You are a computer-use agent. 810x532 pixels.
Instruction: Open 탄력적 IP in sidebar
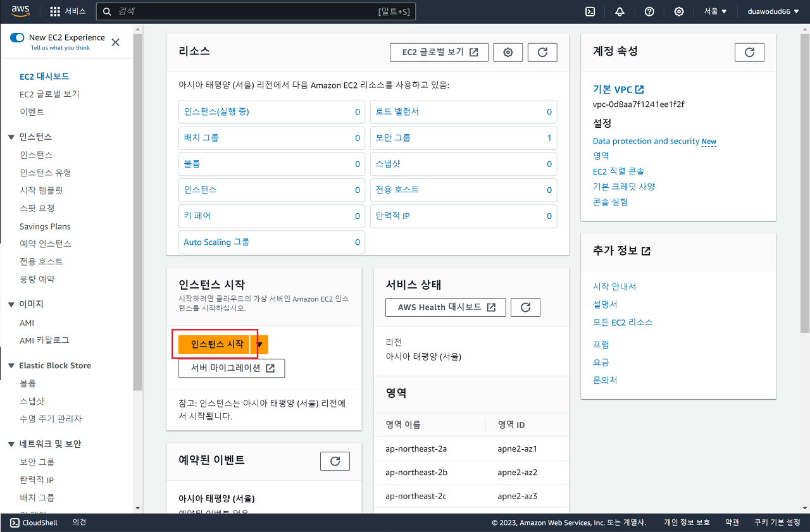[37, 480]
